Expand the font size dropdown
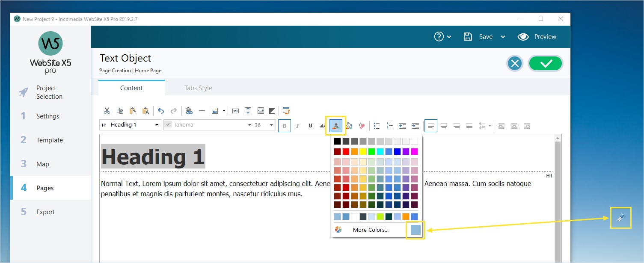Screen dimensions: 644x263 pos(271,124)
